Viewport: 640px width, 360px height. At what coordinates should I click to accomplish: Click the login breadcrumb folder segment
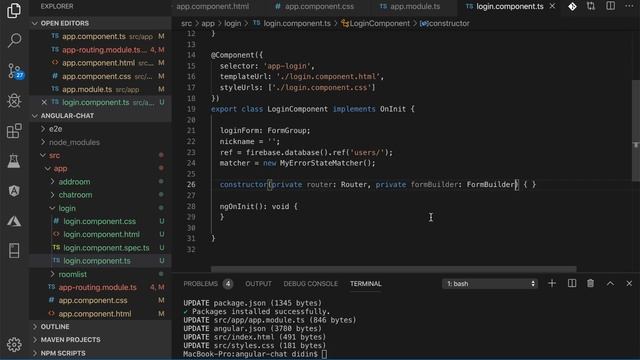pos(232,24)
